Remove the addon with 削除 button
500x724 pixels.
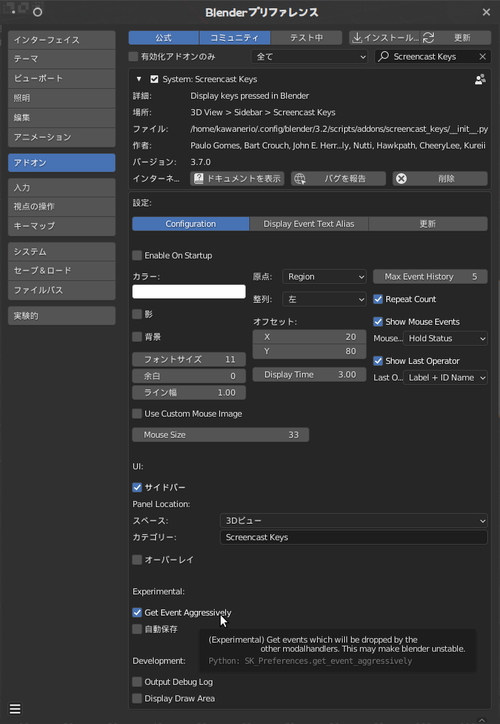point(440,179)
